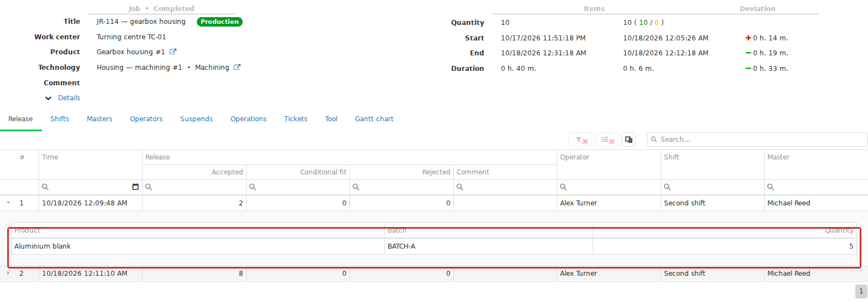Image resolution: width=868 pixels, height=304 pixels.
Task: Switch to the Shifts tab
Action: 60,119
